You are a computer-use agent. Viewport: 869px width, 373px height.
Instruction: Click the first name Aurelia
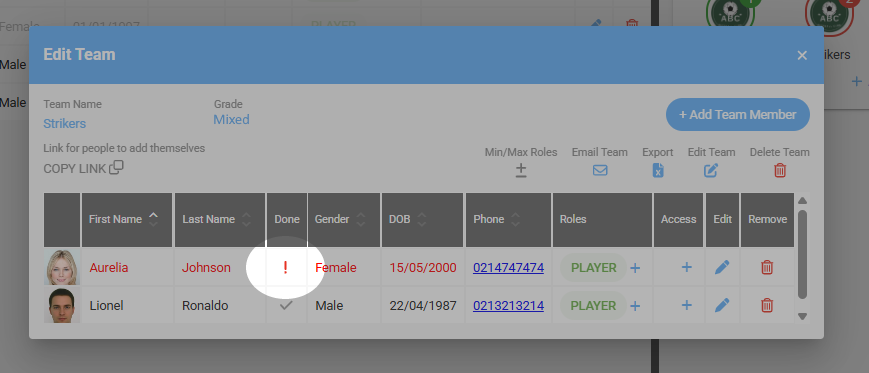109,268
